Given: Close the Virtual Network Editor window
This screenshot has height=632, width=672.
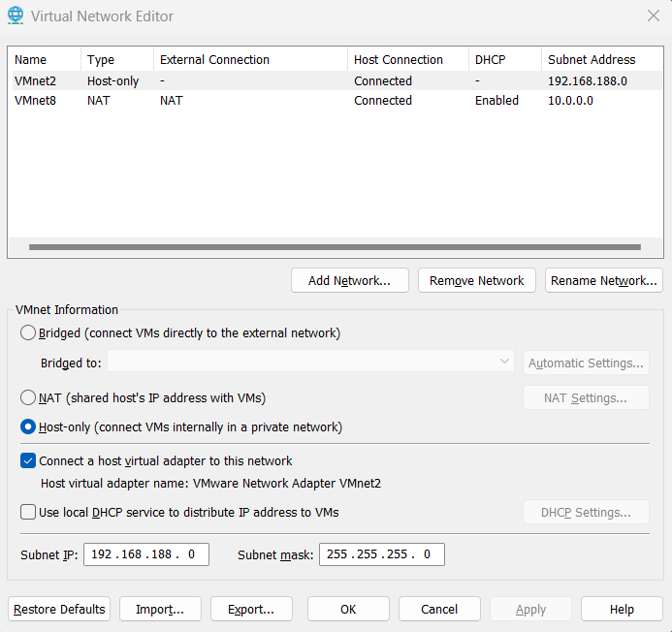Looking at the screenshot, I should pos(653,16).
